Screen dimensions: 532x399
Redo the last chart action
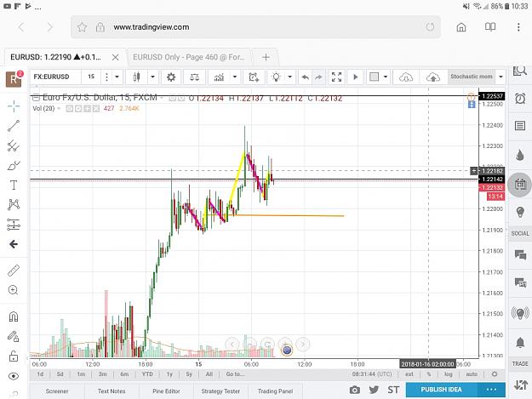(318, 77)
